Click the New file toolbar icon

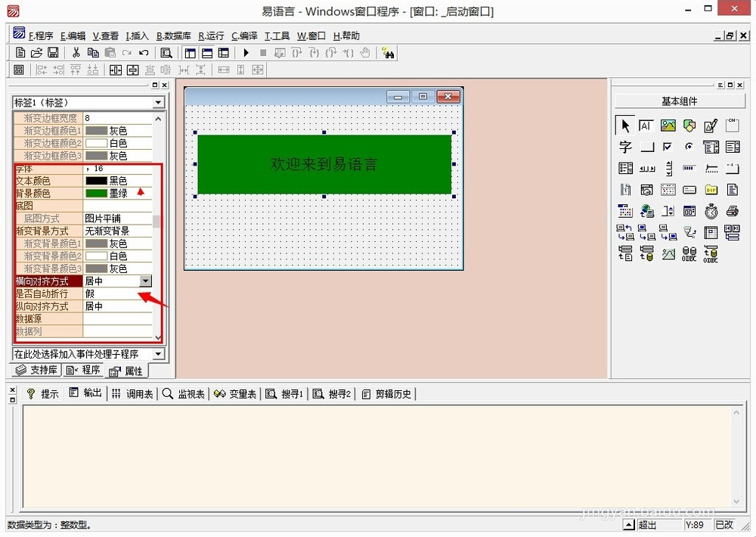[20, 53]
